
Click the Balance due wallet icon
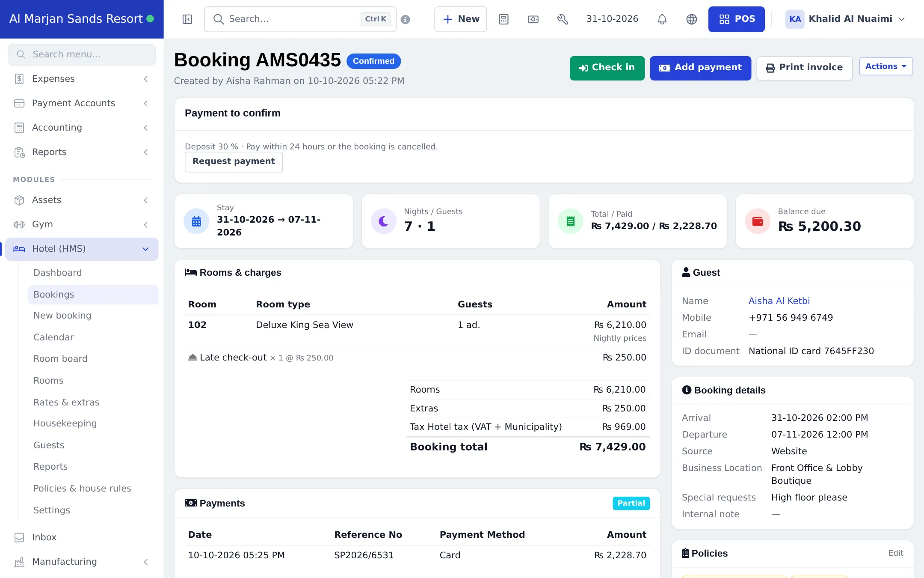click(x=758, y=221)
